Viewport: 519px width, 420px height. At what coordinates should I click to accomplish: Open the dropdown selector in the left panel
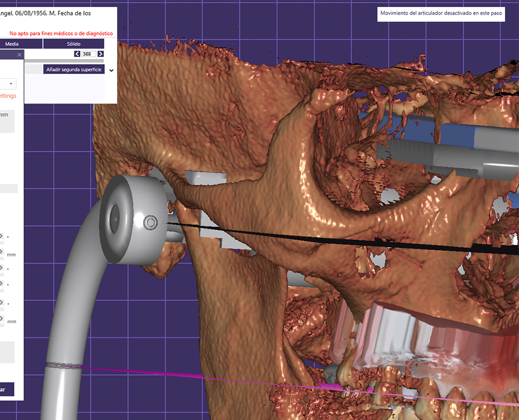click(x=8, y=83)
